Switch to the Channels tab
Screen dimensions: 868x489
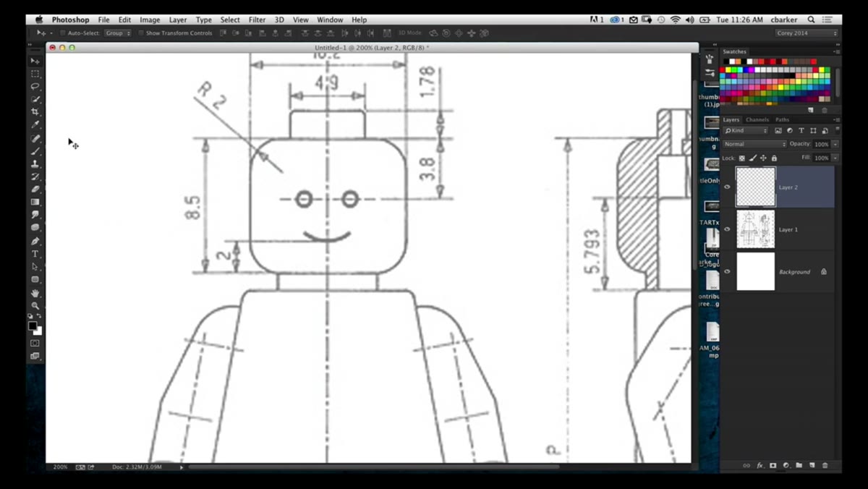[x=757, y=119]
